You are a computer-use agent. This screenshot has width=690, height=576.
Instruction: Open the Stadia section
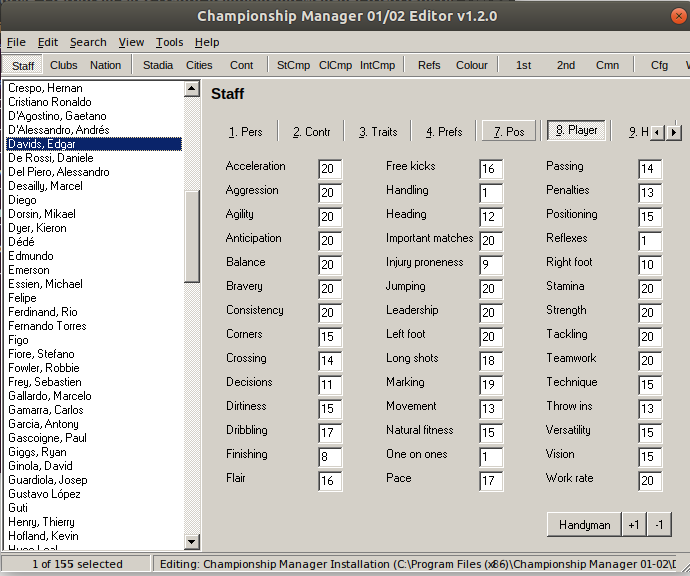tap(158, 65)
